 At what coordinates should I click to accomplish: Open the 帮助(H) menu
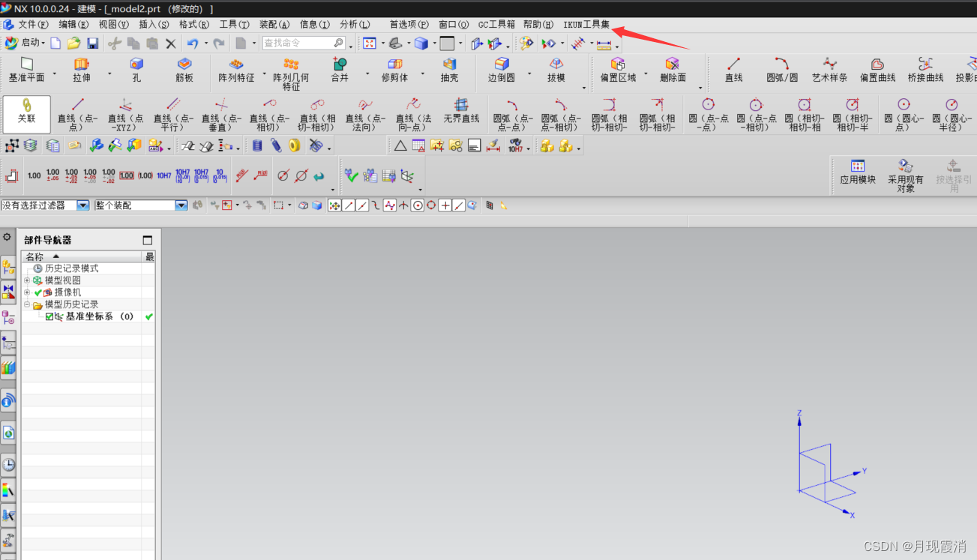(x=538, y=25)
